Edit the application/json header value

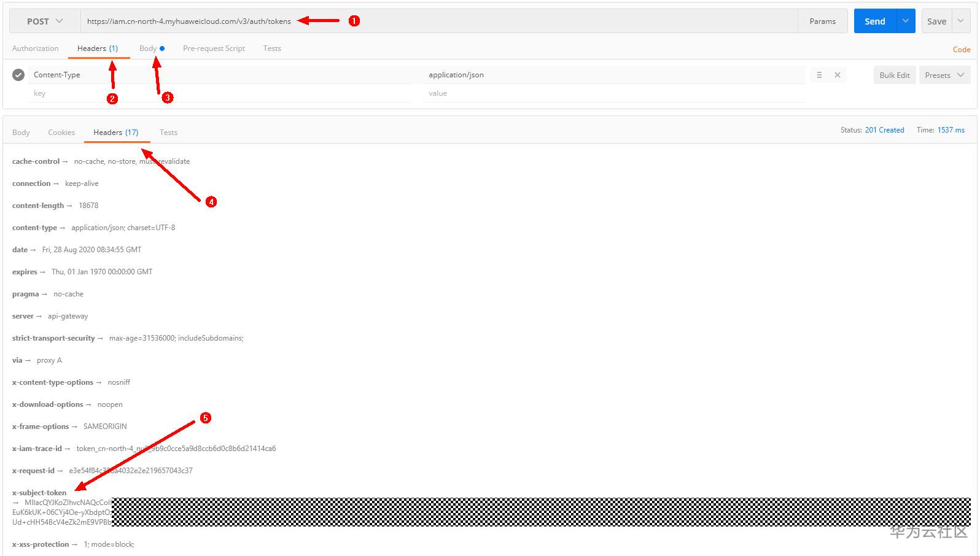[614, 75]
